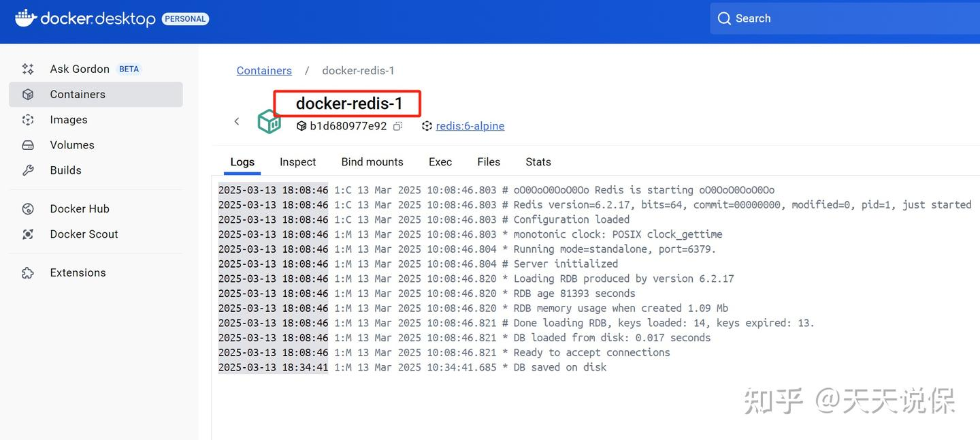Screen dimensions: 980x440
Task: Click the PERSONAL account badge
Action: (185, 18)
